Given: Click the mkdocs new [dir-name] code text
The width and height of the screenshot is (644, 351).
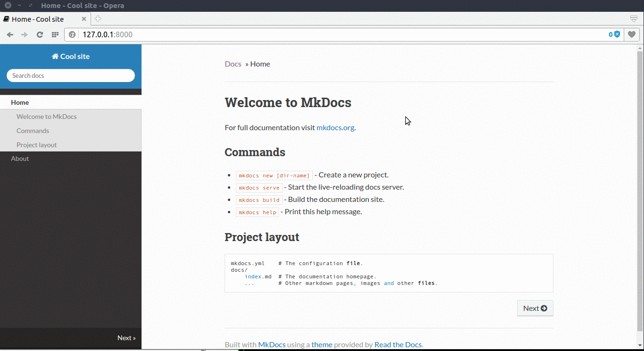Looking at the screenshot, I should [x=274, y=175].
